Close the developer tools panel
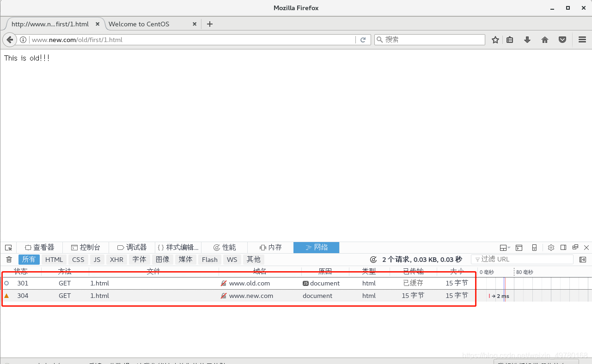This screenshot has width=592, height=364. (x=586, y=248)
